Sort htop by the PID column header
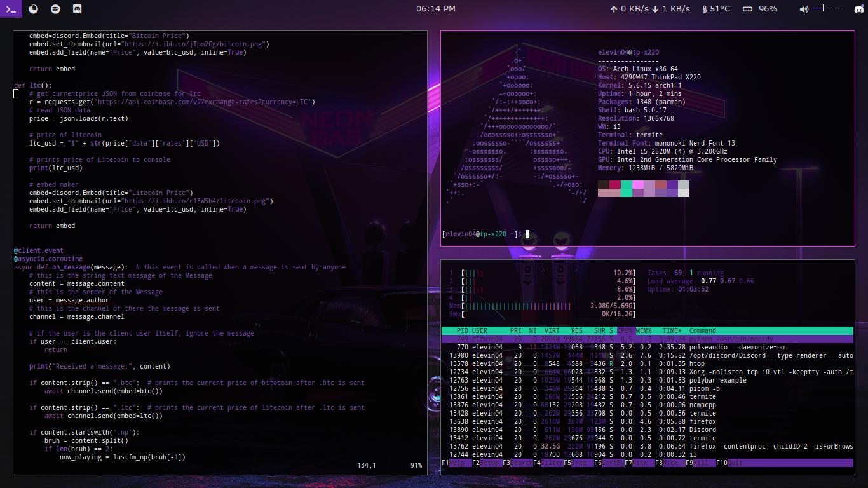This screenshot has width=868, height=488. click(462, 331)
